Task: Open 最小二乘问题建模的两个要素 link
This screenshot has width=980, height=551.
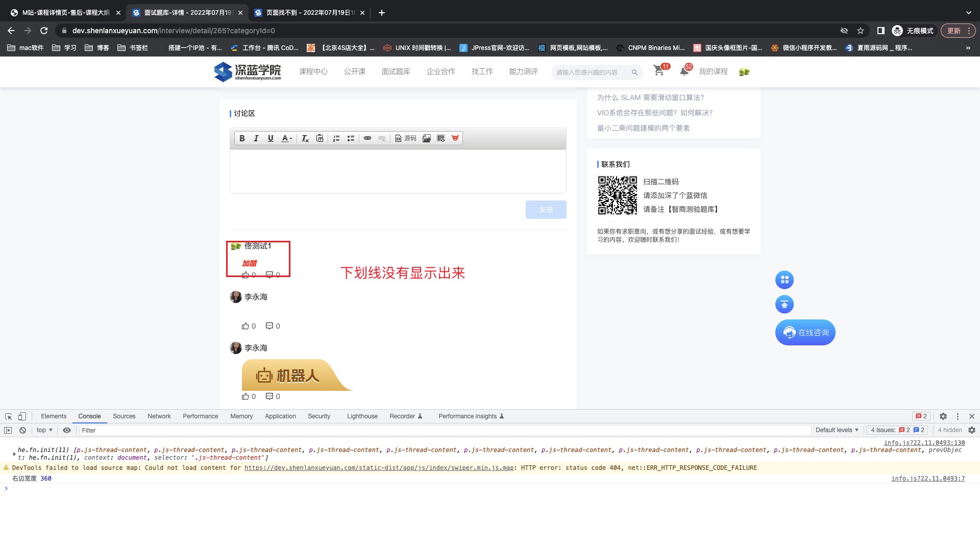Action: pyautogui.click(x=643, y=128)
